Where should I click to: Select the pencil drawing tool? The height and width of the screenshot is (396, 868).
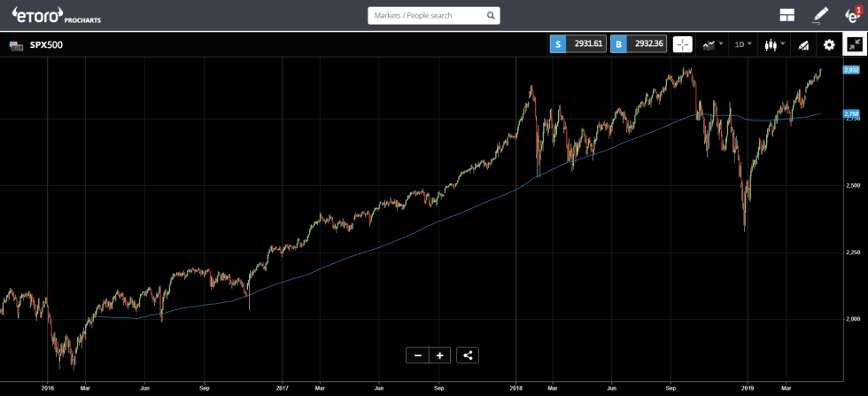[x=820, y=15]
